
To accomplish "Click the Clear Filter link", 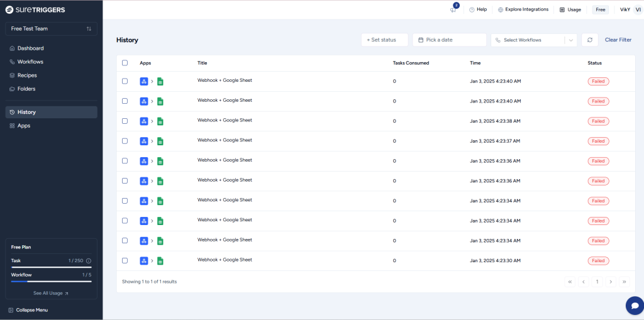I will pyautogui.click(x=618, y=40).
